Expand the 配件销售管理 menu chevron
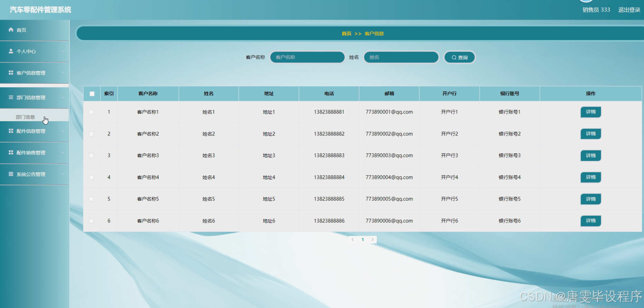 [63, 152]
